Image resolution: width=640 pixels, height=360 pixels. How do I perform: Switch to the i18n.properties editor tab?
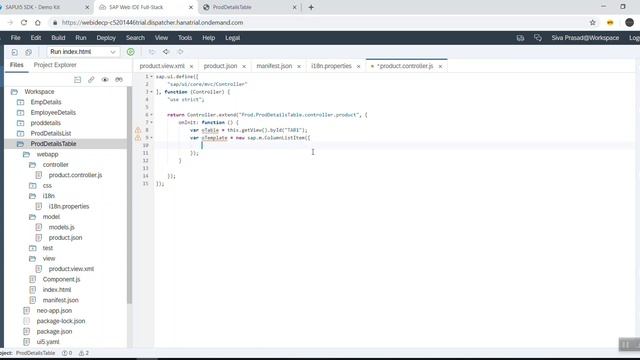(331, 66)
